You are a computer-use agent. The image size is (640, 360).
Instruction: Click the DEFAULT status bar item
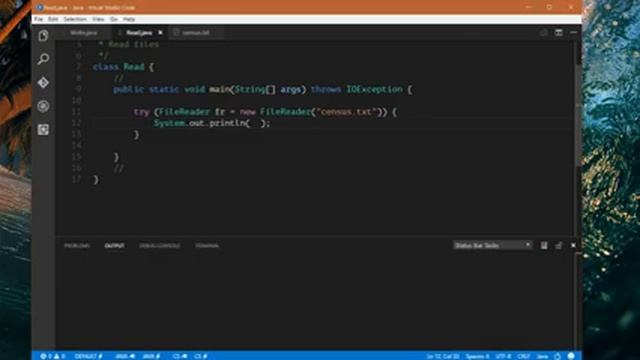pyautogui.click(x=88, y=356)
